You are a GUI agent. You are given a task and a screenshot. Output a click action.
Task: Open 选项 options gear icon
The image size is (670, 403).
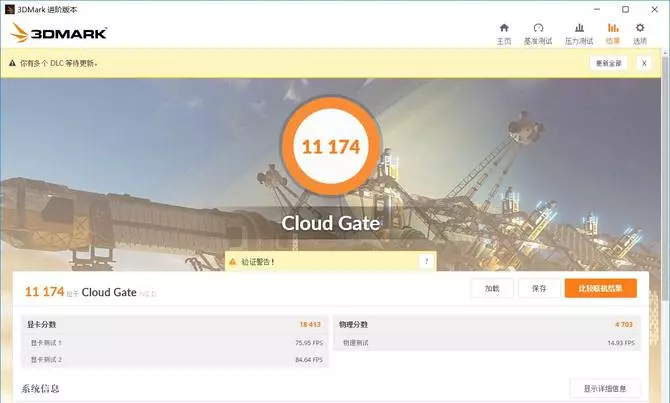(640, 28)
